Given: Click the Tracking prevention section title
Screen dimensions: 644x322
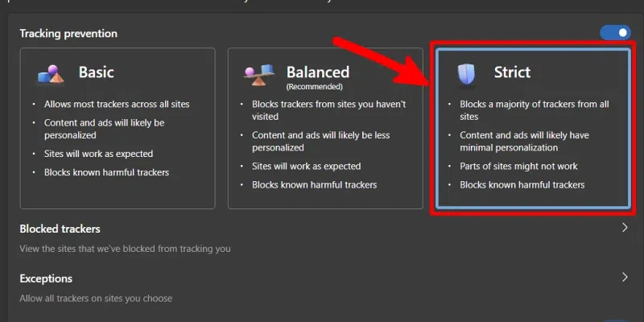Looking at the screenshot, I should pyautogui.click(x=68, y=34).
